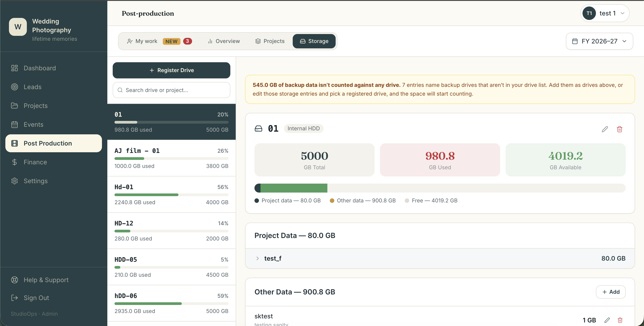Click the Other data — 900.8 GB legend
This screenshot has width=644, height=326.
362,201
